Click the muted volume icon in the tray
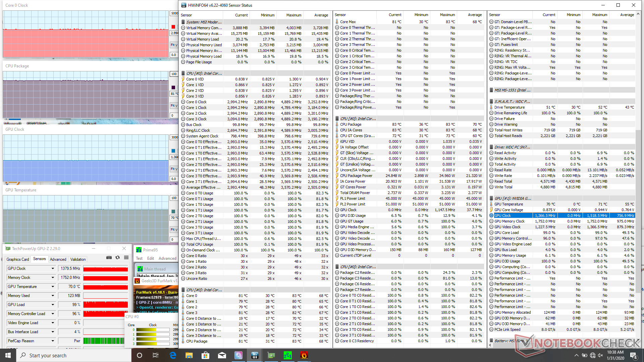644x362 pixels. 600,355
